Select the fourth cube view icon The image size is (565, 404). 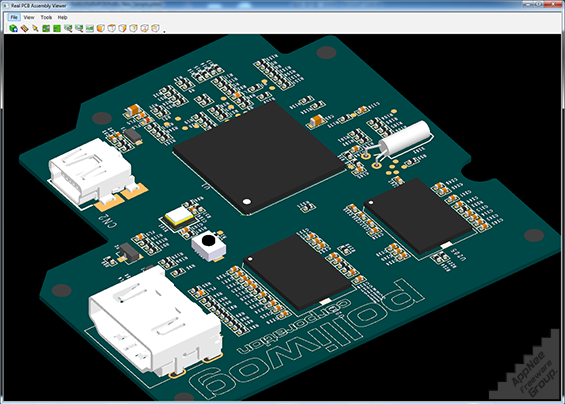133,28
